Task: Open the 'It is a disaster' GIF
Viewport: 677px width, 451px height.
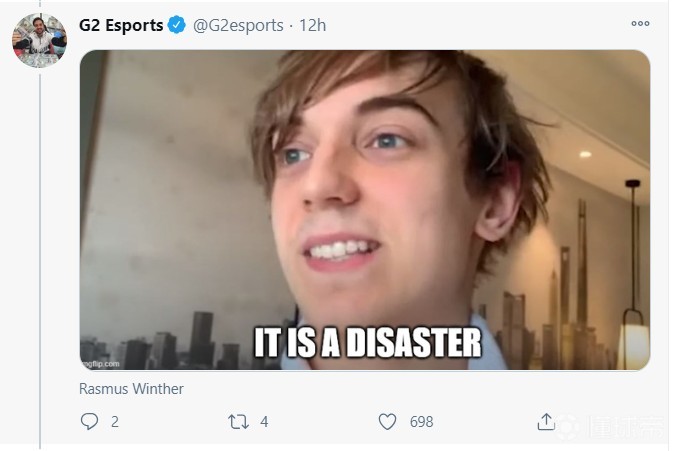Action: 365,210
